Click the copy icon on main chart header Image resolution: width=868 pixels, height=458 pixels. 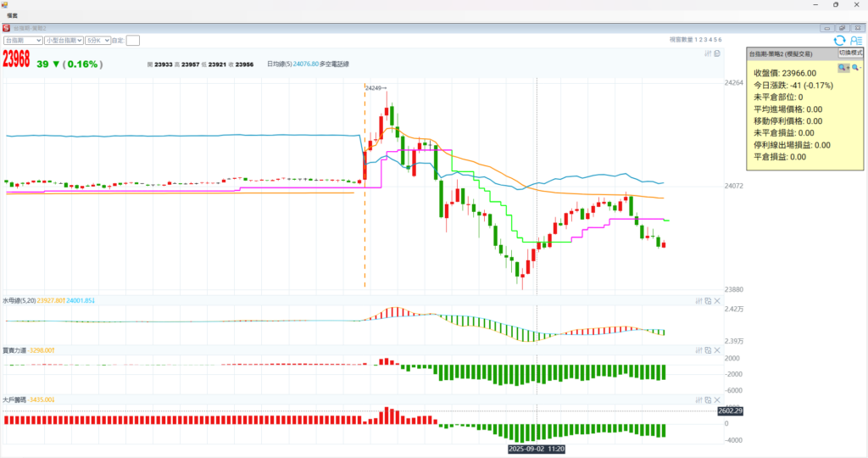pos(717,54)
